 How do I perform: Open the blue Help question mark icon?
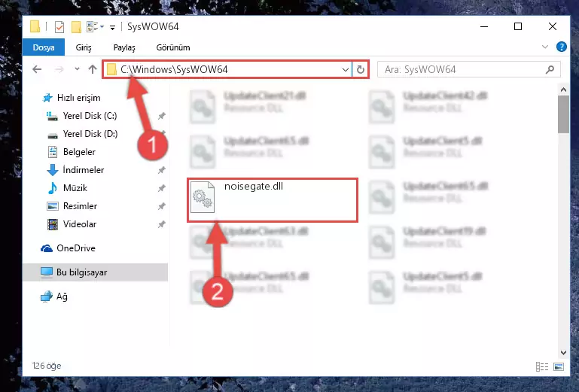point(561,47)
